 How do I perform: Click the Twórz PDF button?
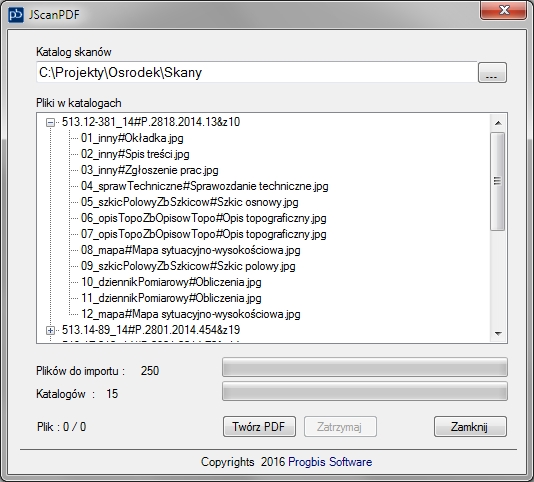[259, 426]
